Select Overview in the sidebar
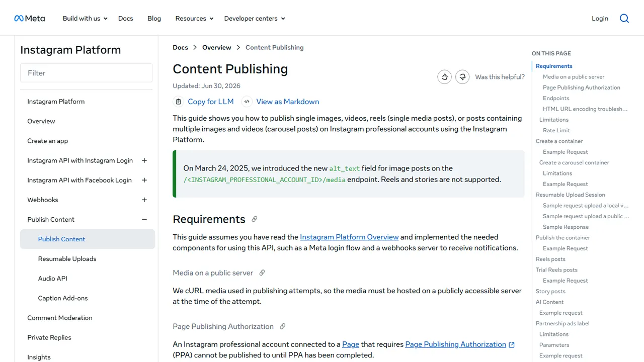 point(41,121)
